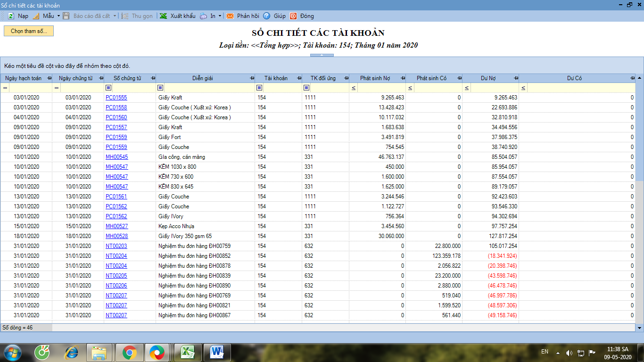The image size is (644, 362).
Task: Close the report with the Đóng icon
Action: click(x=293, y=16)
